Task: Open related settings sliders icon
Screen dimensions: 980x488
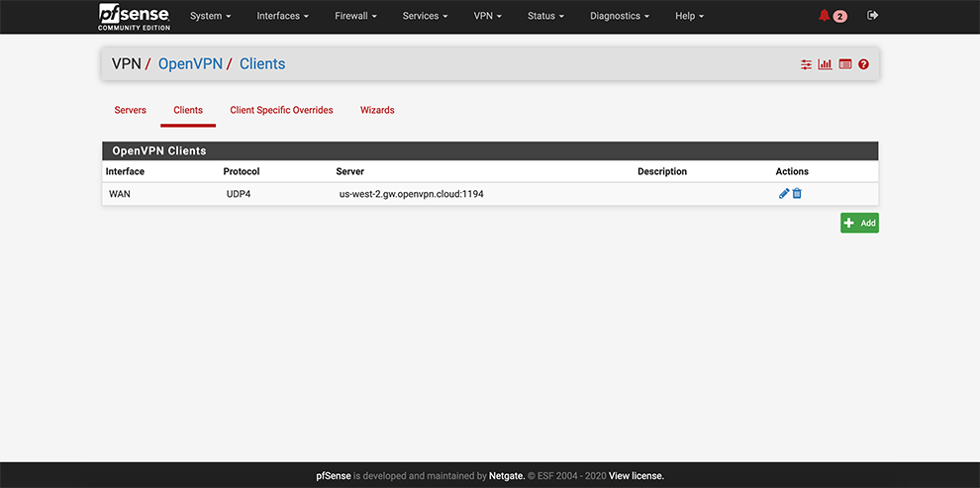Action: pos(806,64)
